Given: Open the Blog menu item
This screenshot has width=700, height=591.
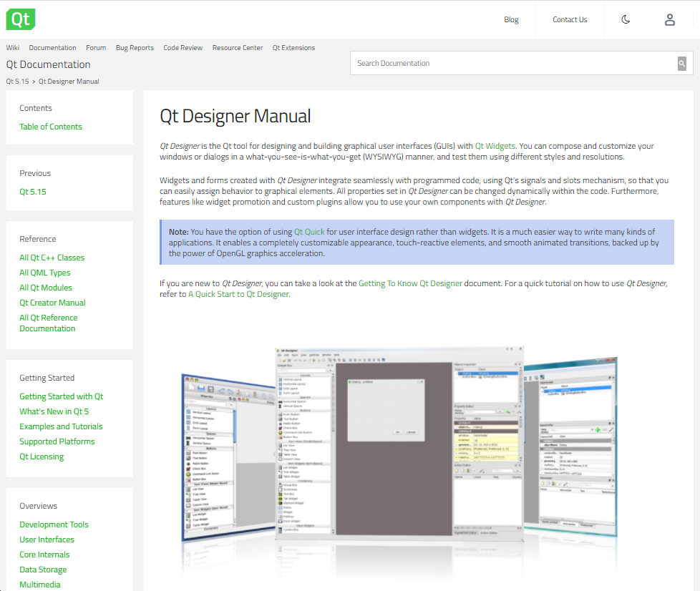Looking at the screenshot, I should 511,20.
